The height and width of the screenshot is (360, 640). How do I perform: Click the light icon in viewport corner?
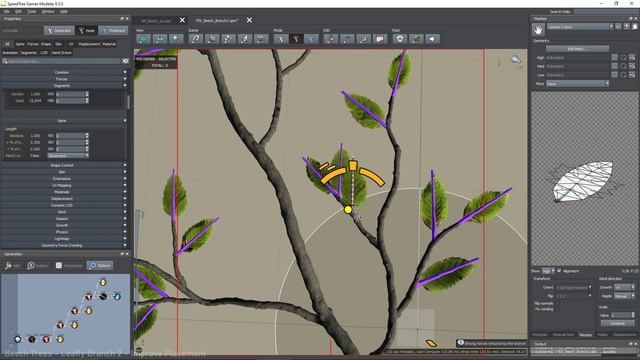[x=516, y=60]
